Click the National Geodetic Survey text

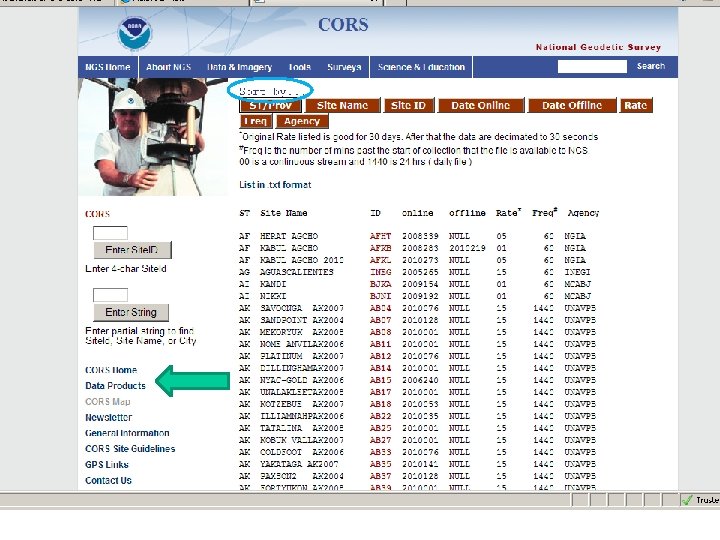(x=598, y=47)
